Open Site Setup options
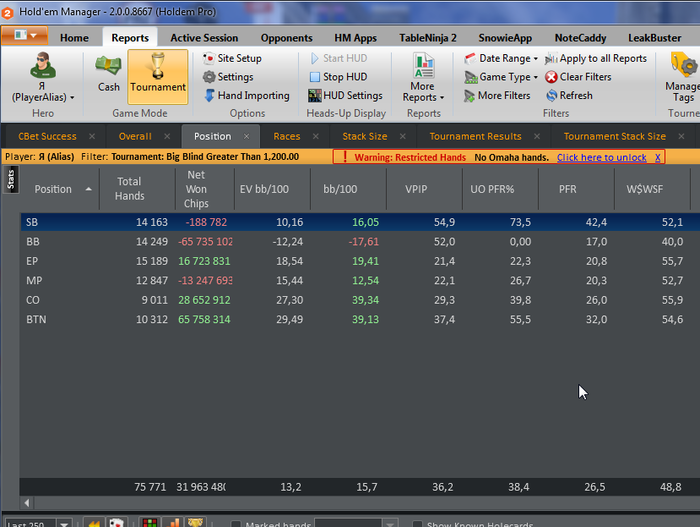The width and height of the screenshot is (700, 527). [232, 59]
